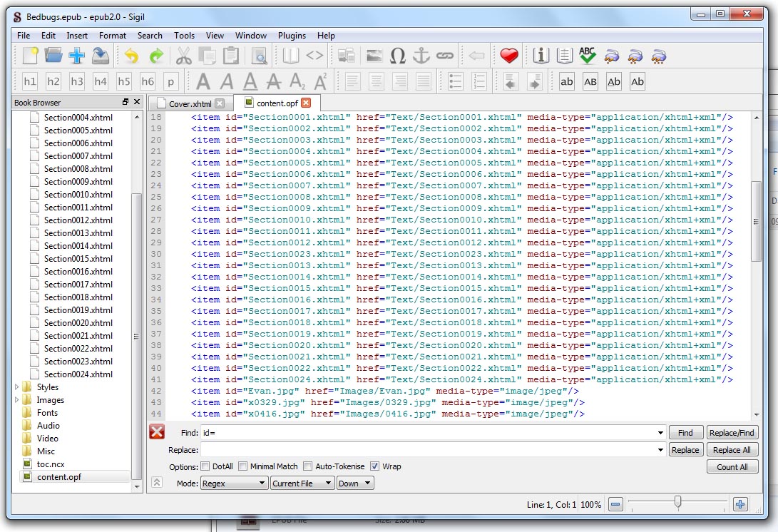Screen dimensions: 778x532
Task: Switch to the Cover.xhtml tab
Action: [190, 104]
